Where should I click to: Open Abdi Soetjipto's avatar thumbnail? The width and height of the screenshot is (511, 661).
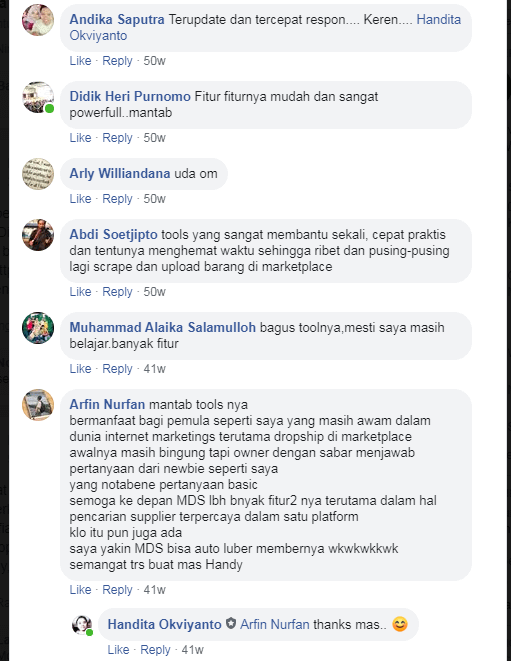coord(38,235)
